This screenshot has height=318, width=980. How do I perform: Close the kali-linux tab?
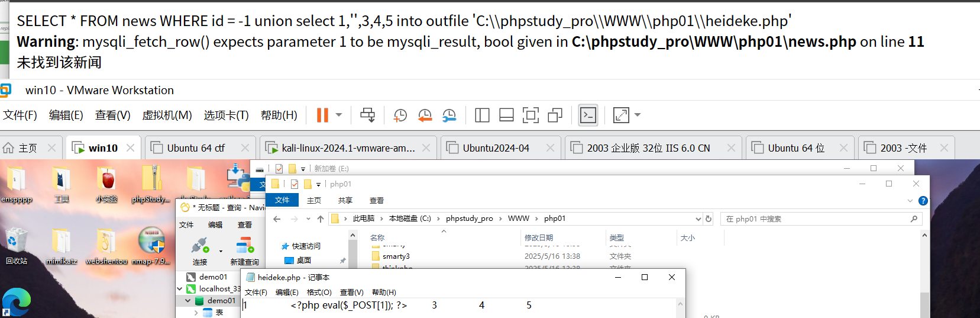pyautogui.click(x=426, y=148)
